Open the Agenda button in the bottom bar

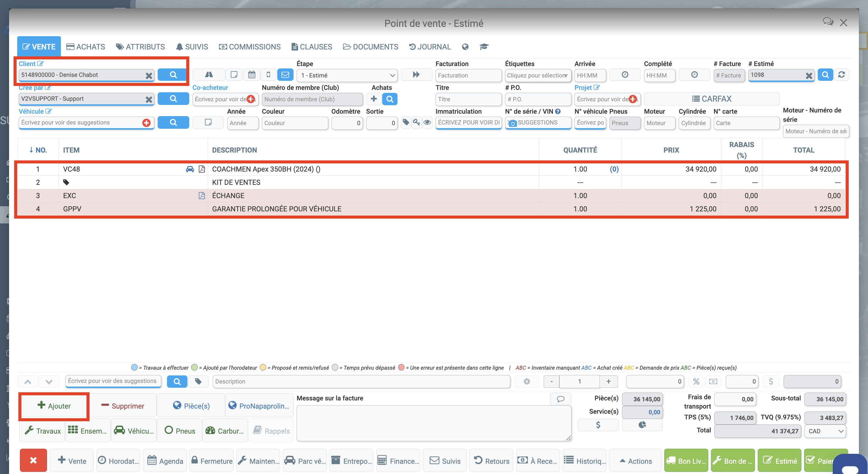(165, 460)
